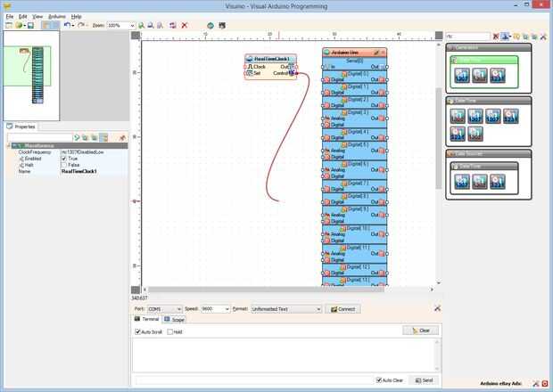Click the properties filter input field
Image resolution: width=553 pixels, height=392 pixels.
tap(39, 138)
